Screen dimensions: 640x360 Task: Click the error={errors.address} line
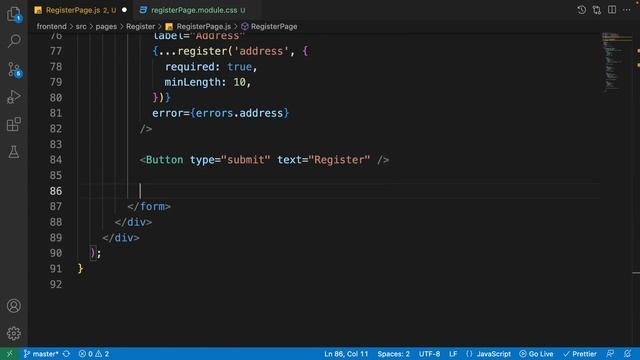(220, 113)
